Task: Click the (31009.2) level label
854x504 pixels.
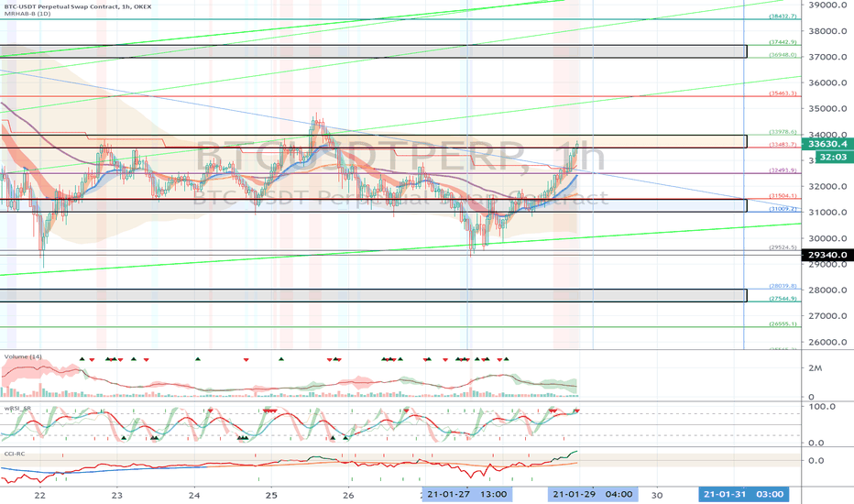Action: point(783,209)
